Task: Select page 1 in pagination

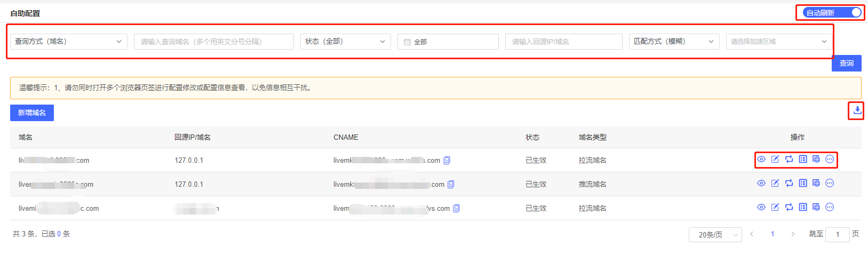Action: click(773, 234)
